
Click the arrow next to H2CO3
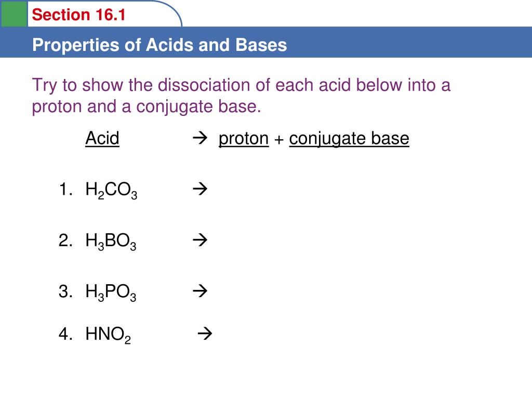(x=200, y=189)
